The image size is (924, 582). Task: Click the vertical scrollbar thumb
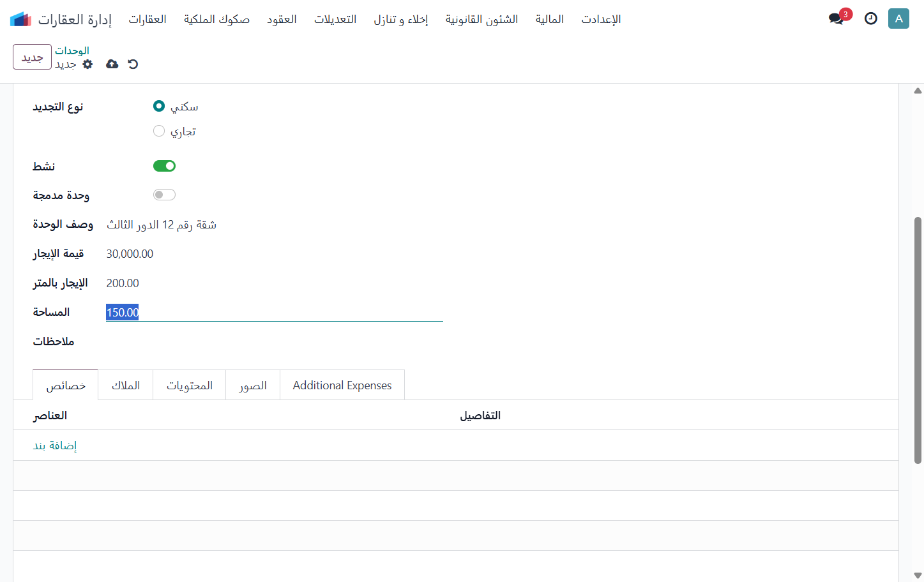(x=918, y=340)
